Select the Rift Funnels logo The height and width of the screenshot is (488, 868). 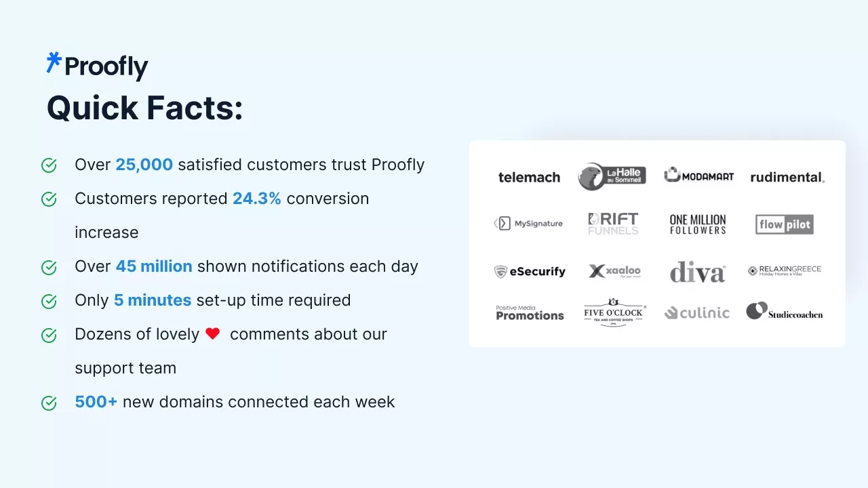(x=613, y=224)
